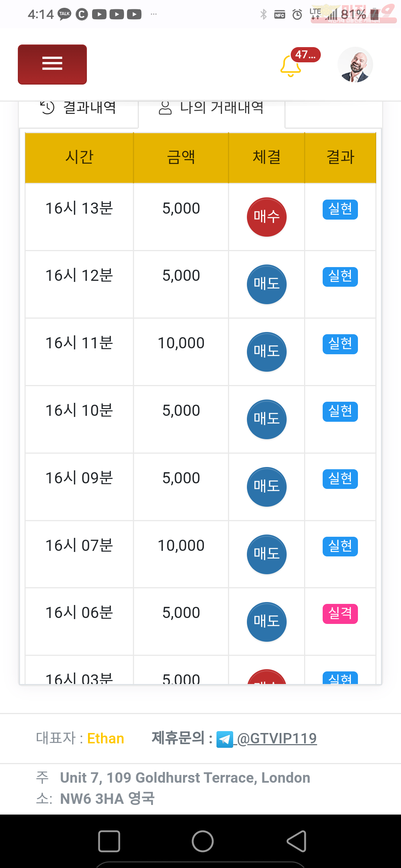
Task: Select the 금액 column header
Action: coord(181,157)
